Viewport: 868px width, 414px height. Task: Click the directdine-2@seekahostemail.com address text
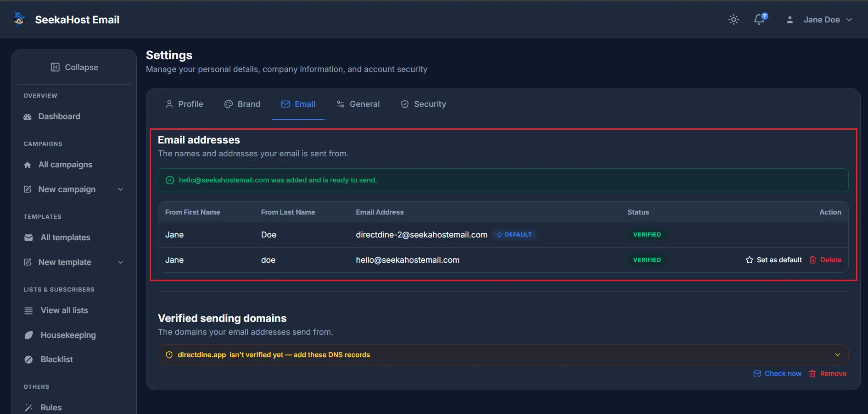(422, 235)
